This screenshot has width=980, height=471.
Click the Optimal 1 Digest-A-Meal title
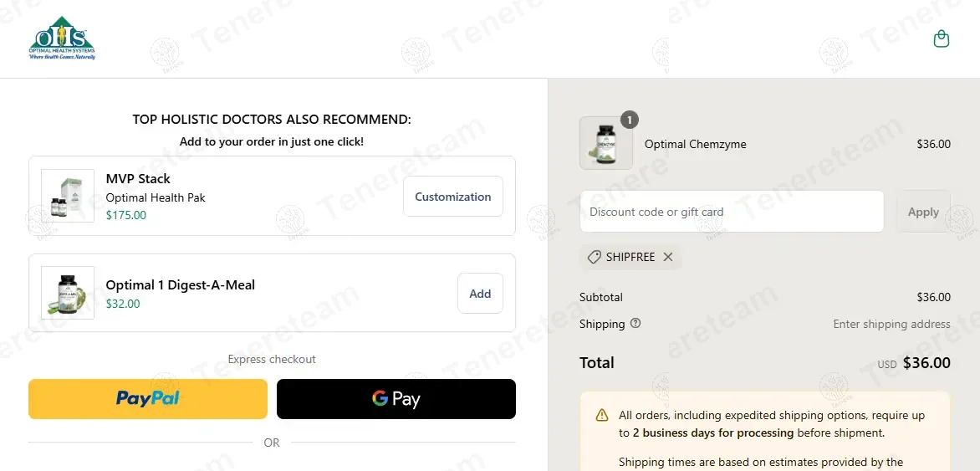pyautogui.click(x=181, y=285)
